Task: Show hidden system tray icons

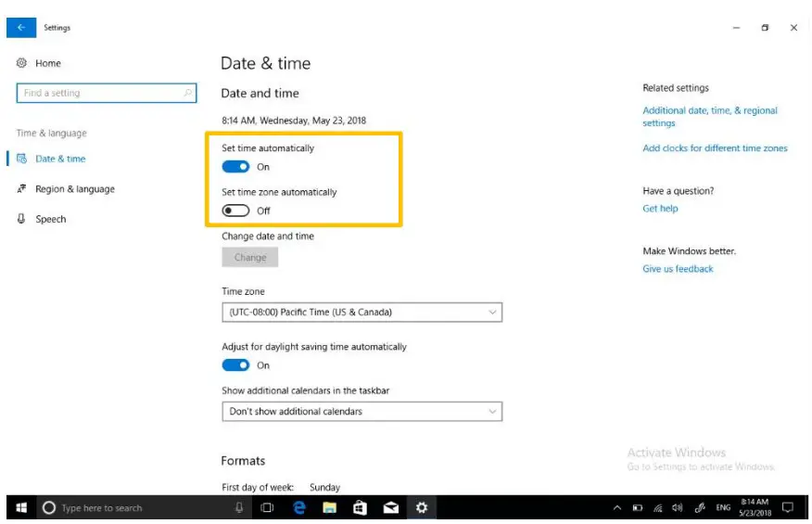Action: 616,508
